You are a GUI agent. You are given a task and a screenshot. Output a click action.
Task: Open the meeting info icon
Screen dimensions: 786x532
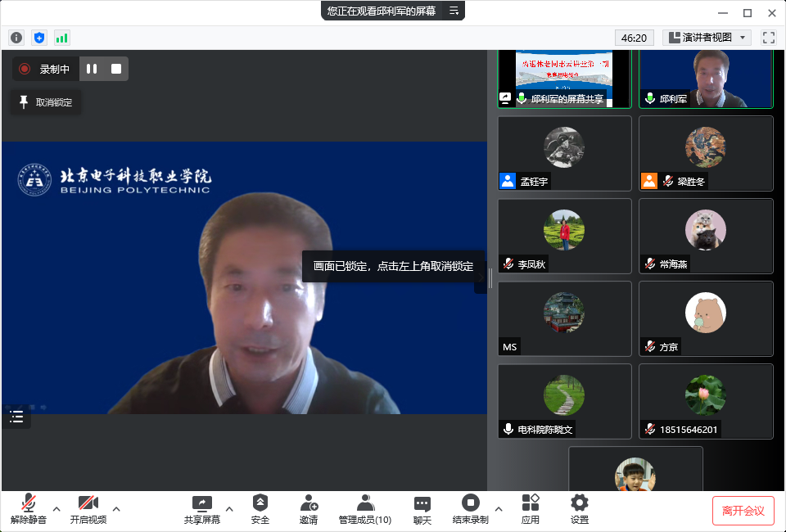coord(16,38)
